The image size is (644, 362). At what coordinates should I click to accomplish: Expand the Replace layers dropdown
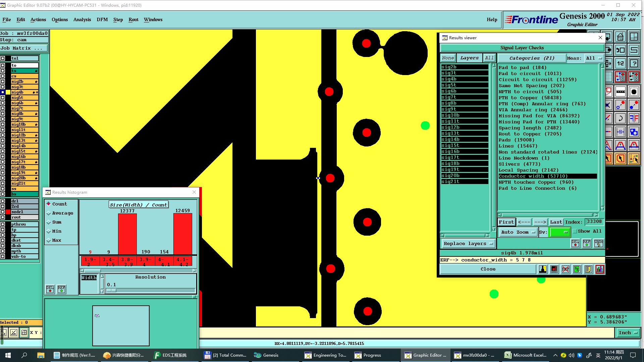point(468,244)
